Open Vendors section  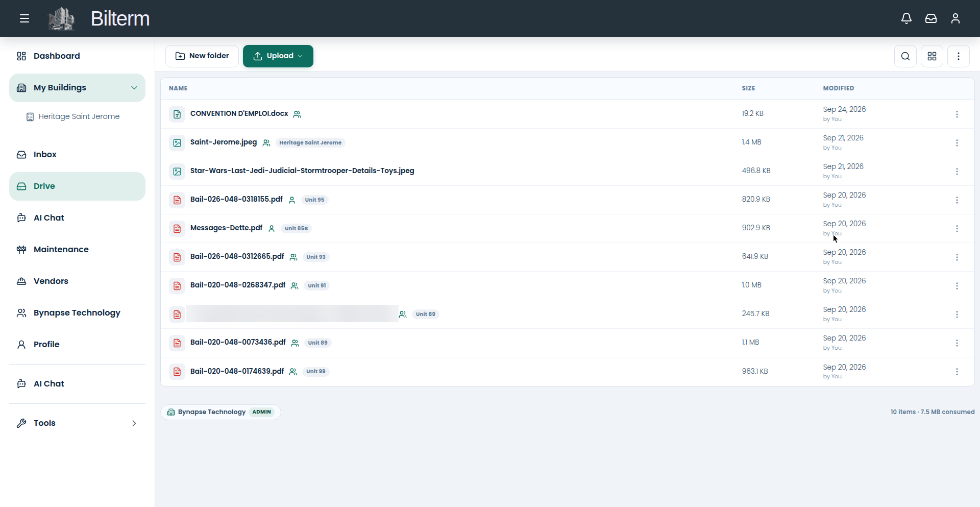click(77, 281)
